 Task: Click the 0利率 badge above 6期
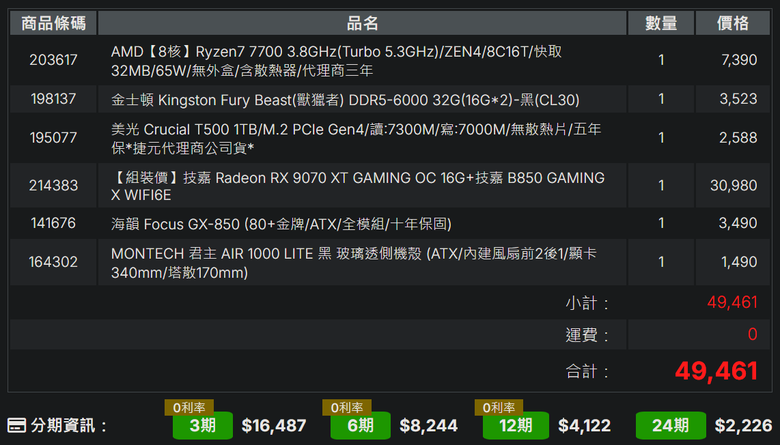[347, 408]
